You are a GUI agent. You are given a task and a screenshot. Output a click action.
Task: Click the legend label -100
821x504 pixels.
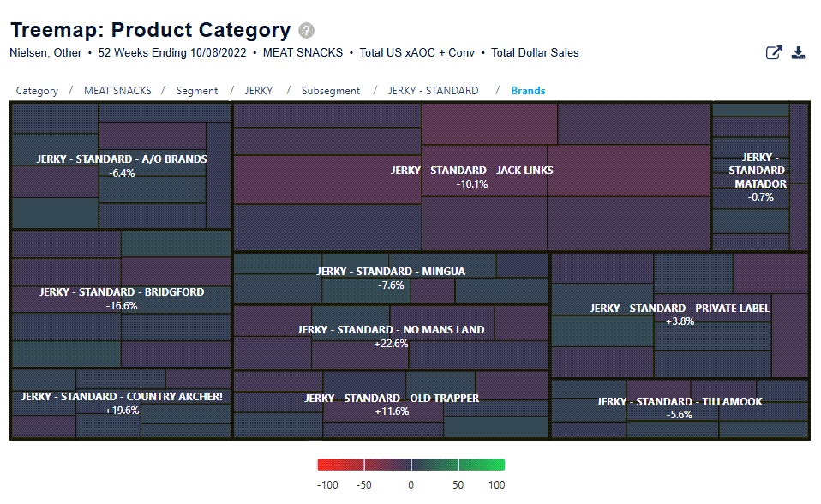point(327,485)
